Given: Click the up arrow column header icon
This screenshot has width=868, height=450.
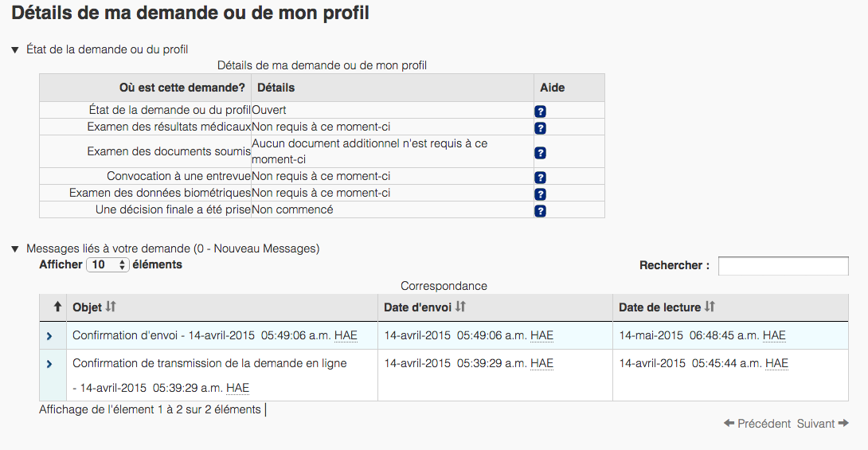Looking at the screenshot, I should click(x=57, y=307).
